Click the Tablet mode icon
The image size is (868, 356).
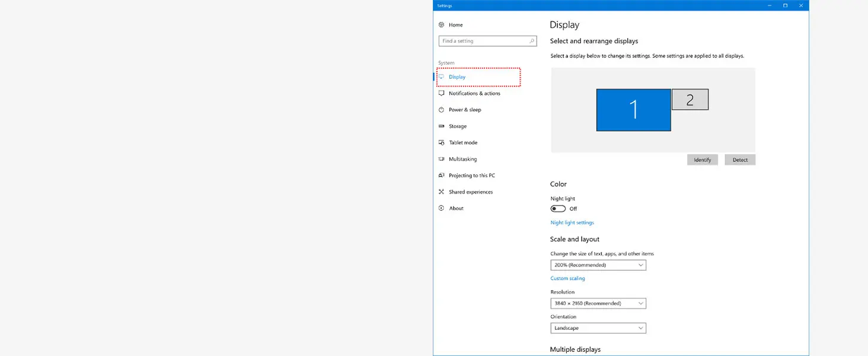point(441,143)
